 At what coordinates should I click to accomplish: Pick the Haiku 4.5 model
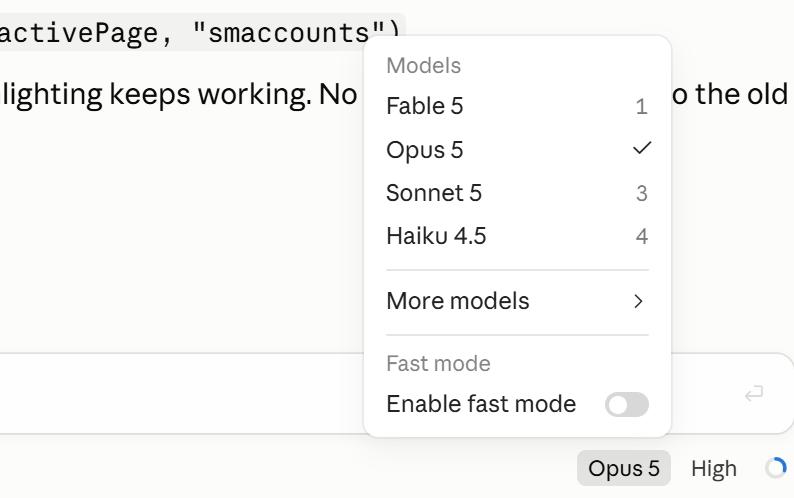517,236
